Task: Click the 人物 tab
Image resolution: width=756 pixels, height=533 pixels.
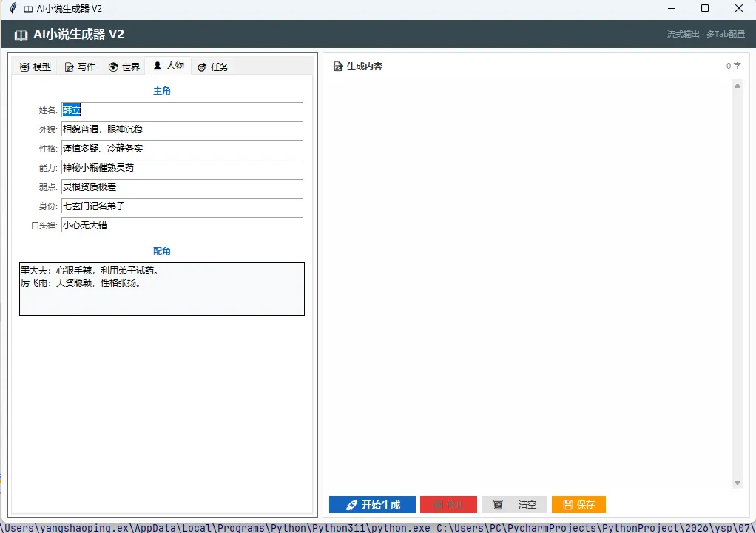Action: click(168, 66)
